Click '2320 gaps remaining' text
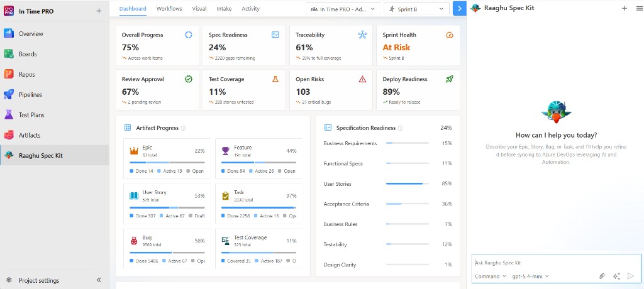 click(235, 58)
